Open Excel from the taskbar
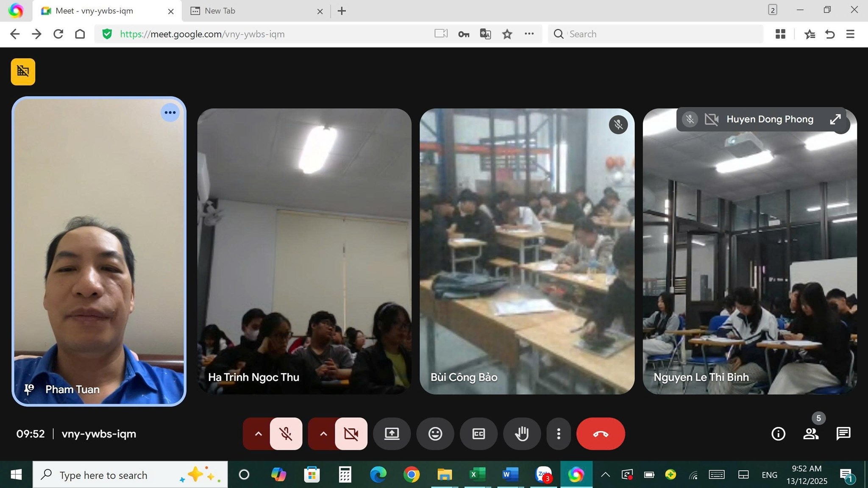Screen dimensions: 868x488 (477, 474)
